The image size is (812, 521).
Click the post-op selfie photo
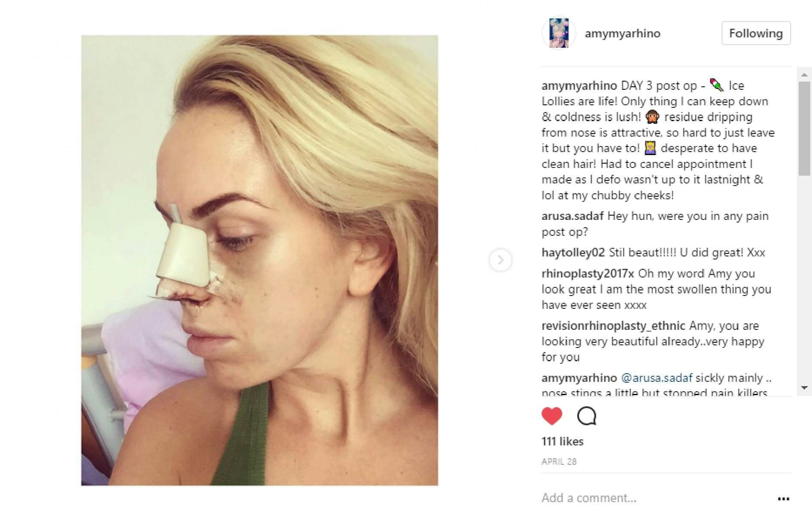coord(260,260)
